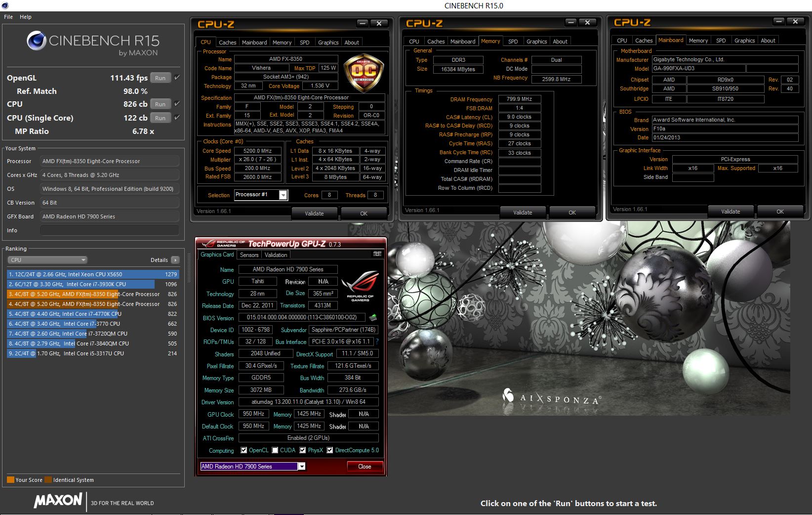Click the MAXON logo at bottom left

(x=58, y=501)
